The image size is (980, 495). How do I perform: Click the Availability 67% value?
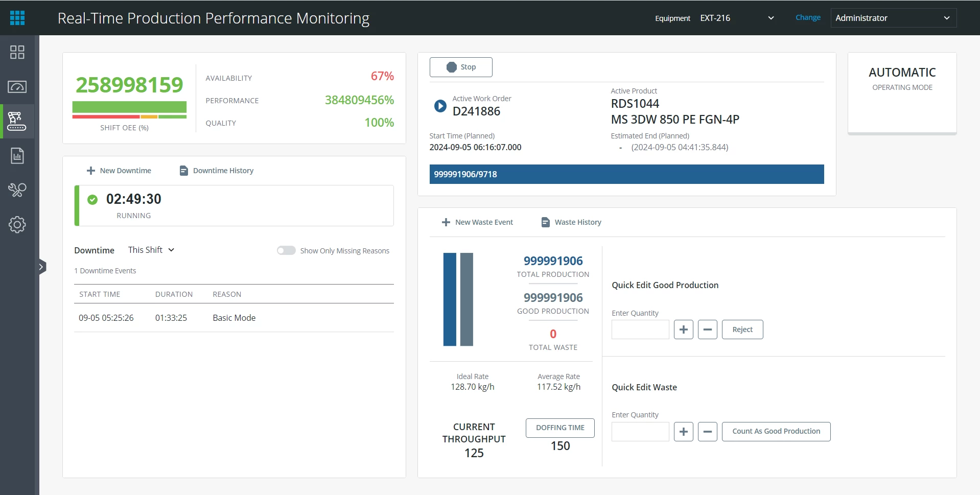click(382, 76)
